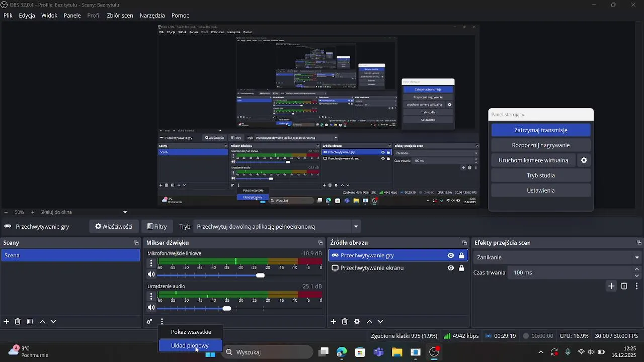Viewport: 644px width, 362px height.
Task: Click the Mikrofon/Wejście liniowe volume slider handle
Action: (260, 275)
